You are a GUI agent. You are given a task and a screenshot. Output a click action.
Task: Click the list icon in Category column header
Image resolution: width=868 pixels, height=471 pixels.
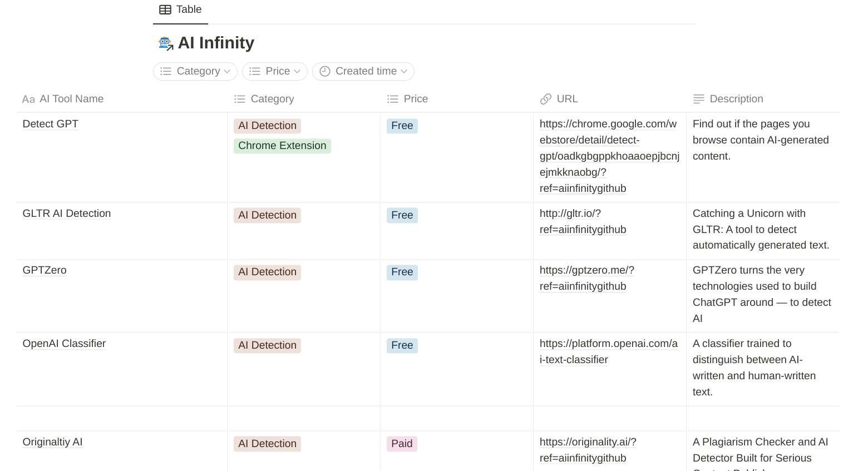tap(239, 99)
